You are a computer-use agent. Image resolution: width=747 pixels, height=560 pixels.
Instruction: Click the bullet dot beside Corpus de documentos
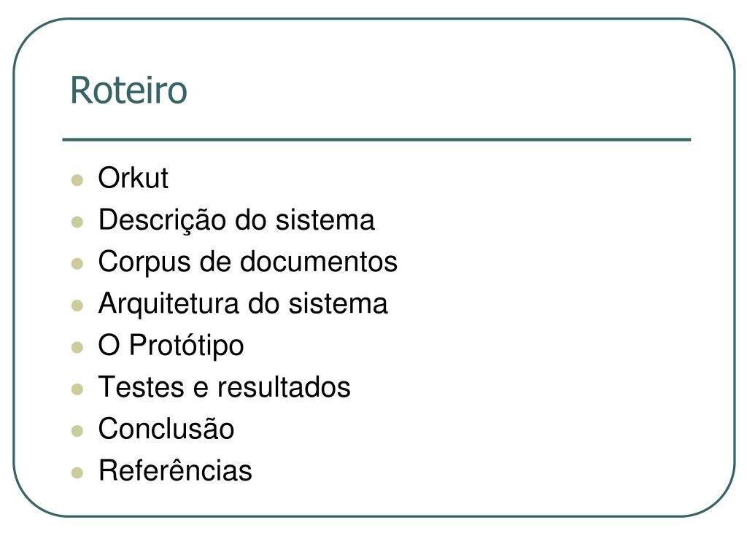77,264
